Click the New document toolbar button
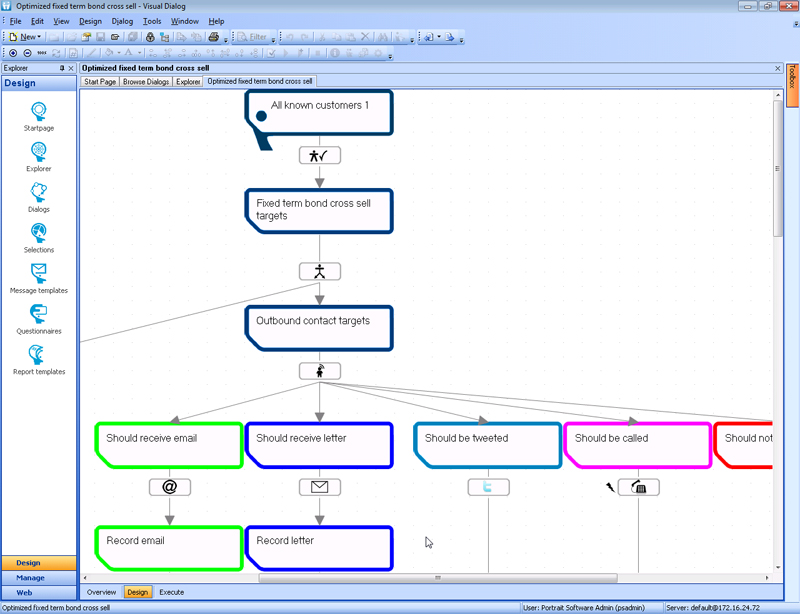Image resolution: width=800 pixels, height=614 pixels. coord(23,37)
